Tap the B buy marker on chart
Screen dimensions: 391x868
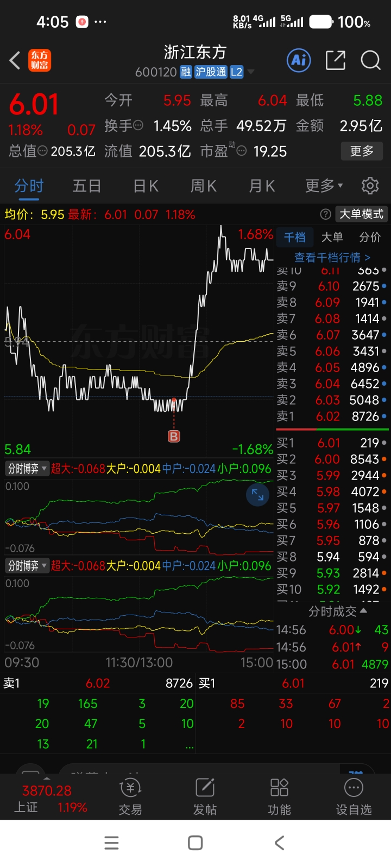click(x=174, y=436)
